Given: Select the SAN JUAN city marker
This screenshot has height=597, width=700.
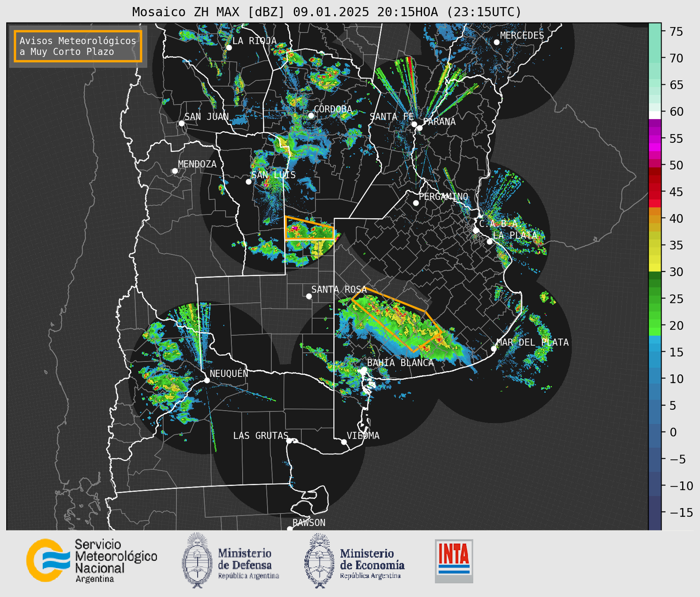Looking at the screenshot, I should pyautogui.click(x=181, y=123).
